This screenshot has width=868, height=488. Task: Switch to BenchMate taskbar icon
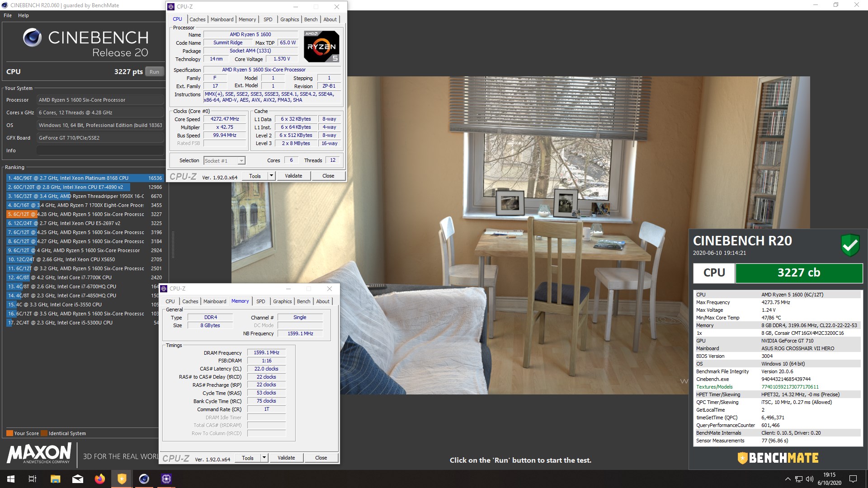122,479
